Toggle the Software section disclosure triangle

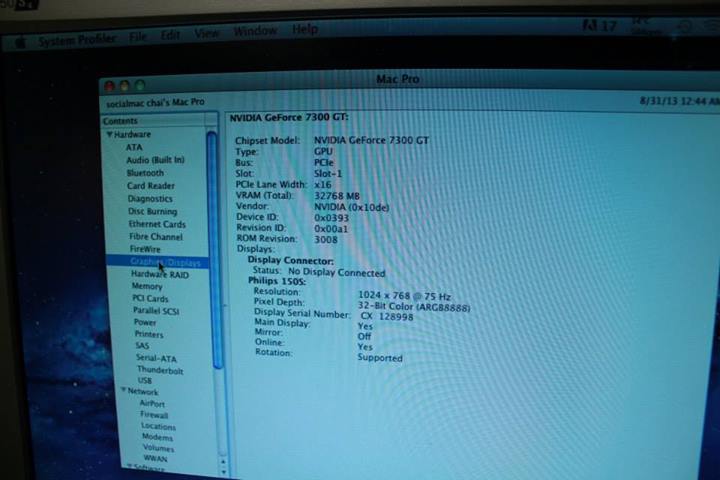pyautogui.click(x=129, y=467)
